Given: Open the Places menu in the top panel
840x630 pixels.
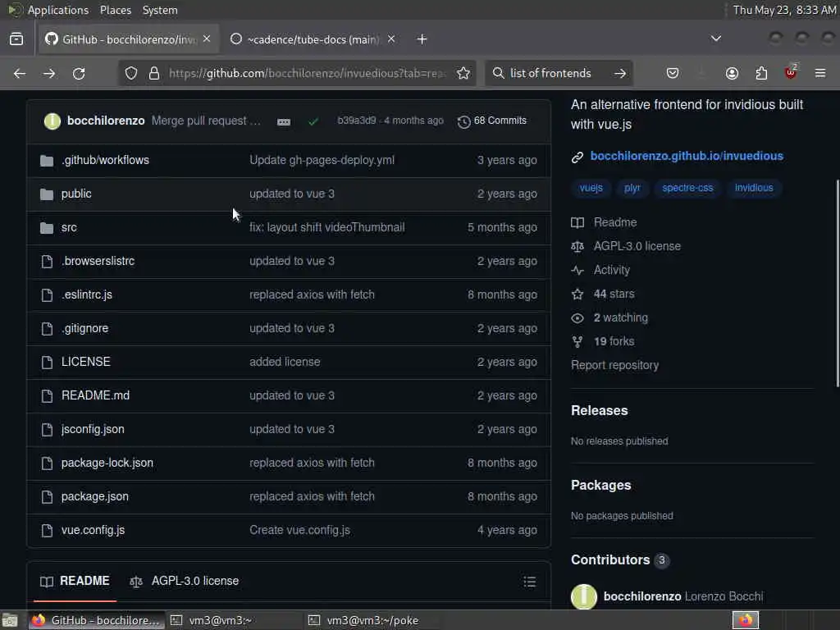Looking at the screenshot, I should pyautogui.click(x=115, y=10).
